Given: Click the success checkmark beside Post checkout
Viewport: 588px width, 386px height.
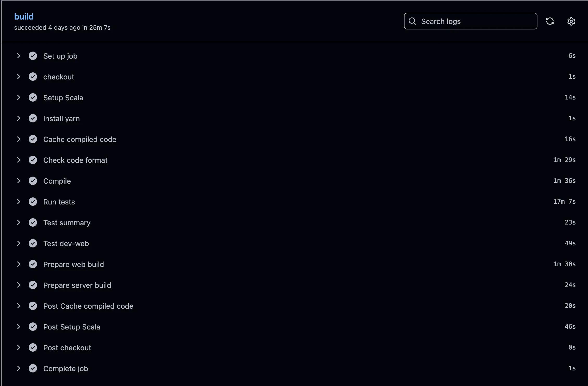Looking at the screenshot, I should (33, 347).
